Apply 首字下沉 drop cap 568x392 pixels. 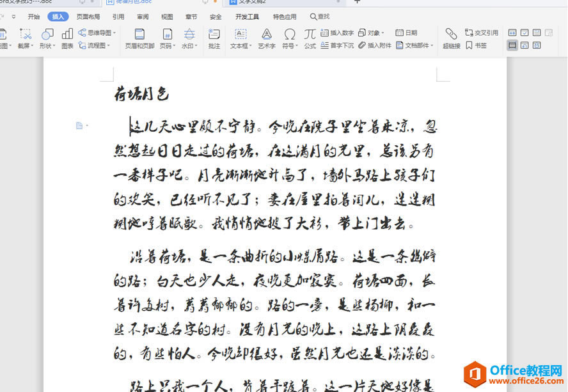[x=337, y=45]
